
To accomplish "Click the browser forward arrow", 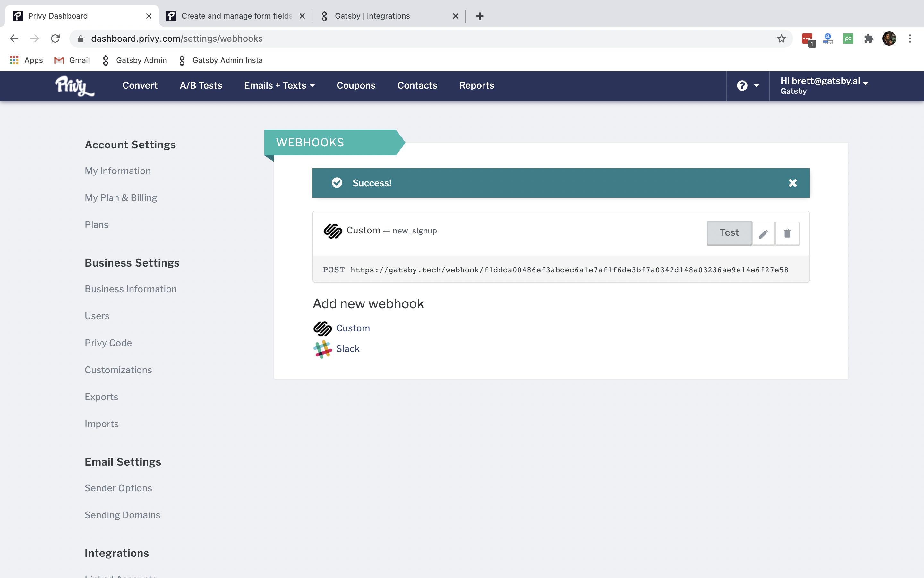I will 35,39.
